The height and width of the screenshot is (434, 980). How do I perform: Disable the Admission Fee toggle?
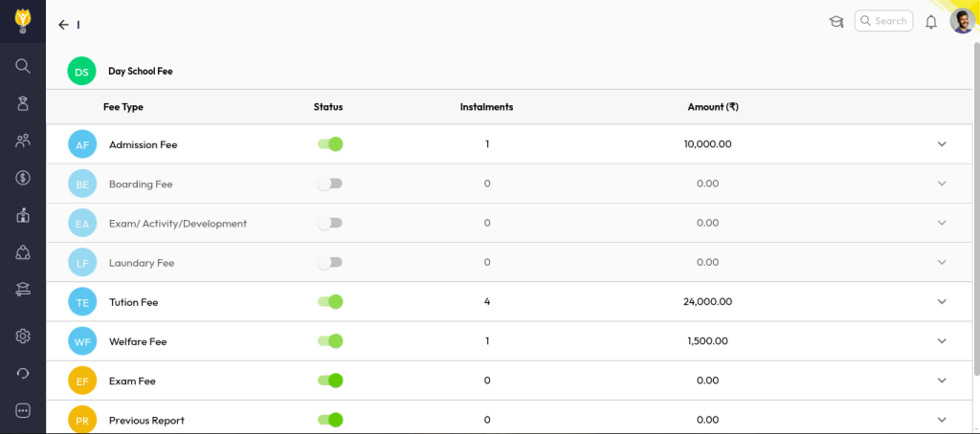click(x=330, y=144)
